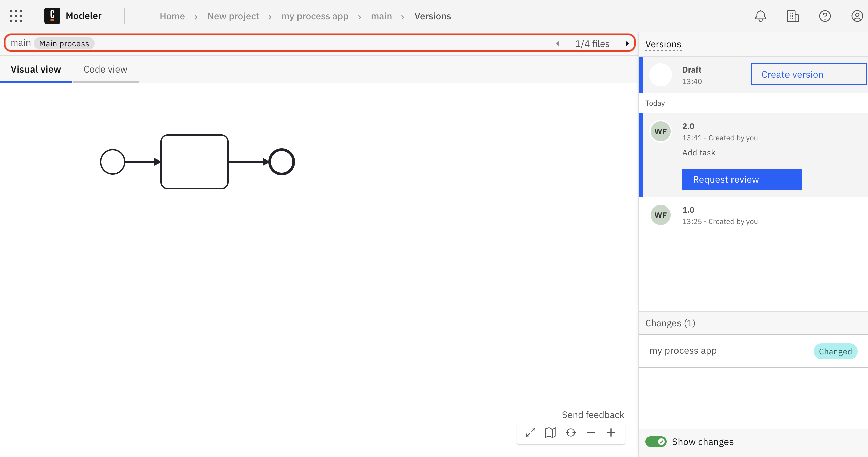868x457 pixels.
Task: Click Request review for version 2.0
Action: (742, 179)
